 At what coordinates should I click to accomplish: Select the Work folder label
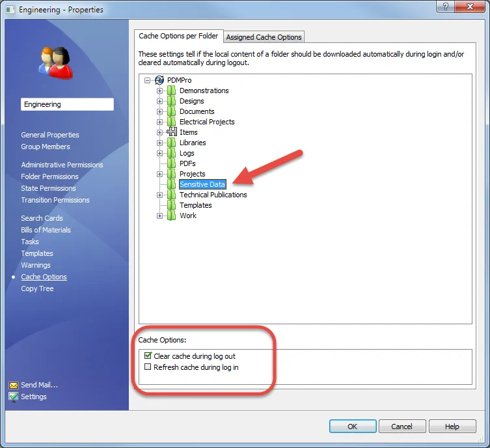pyautogui.click(x=188, y=216)
